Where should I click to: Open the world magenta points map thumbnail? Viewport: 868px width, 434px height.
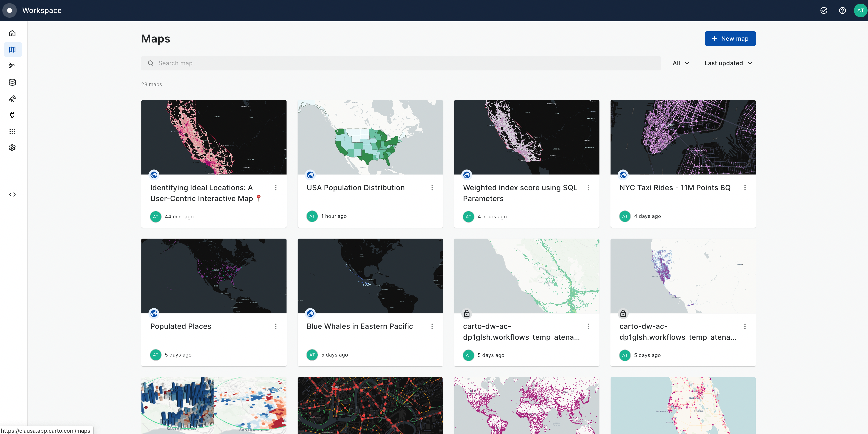click(x=526, y=405)
